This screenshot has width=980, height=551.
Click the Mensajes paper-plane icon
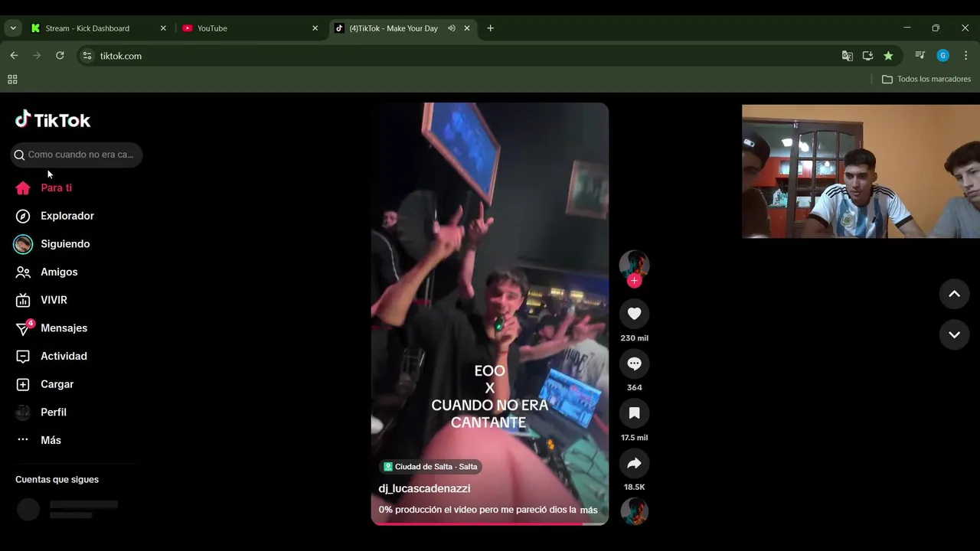point(23,329)
